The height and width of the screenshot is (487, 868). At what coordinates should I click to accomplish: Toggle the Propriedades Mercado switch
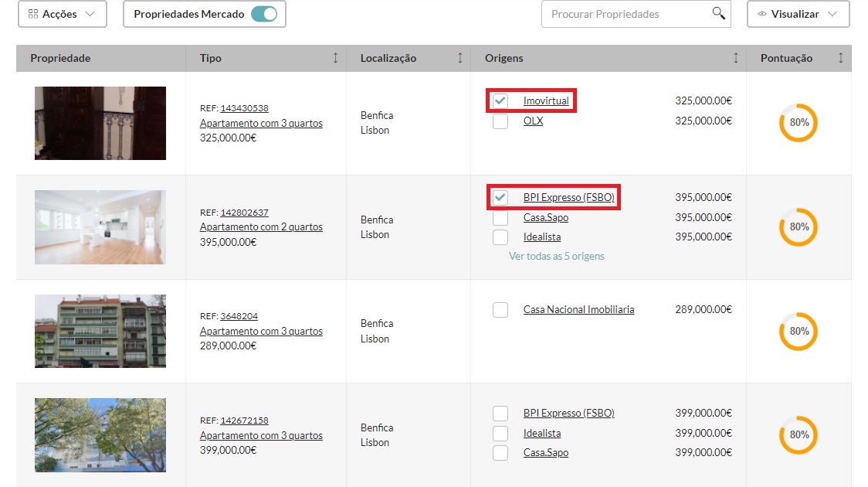tap(264, 14)
